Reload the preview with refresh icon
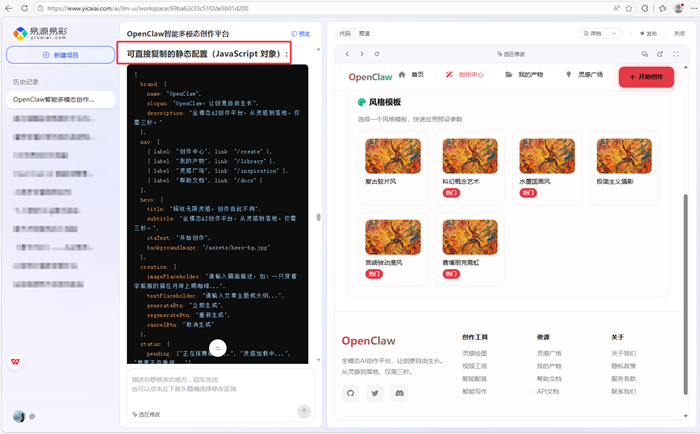The height and width of the screenshot is (434, 700). pos(377,53)
